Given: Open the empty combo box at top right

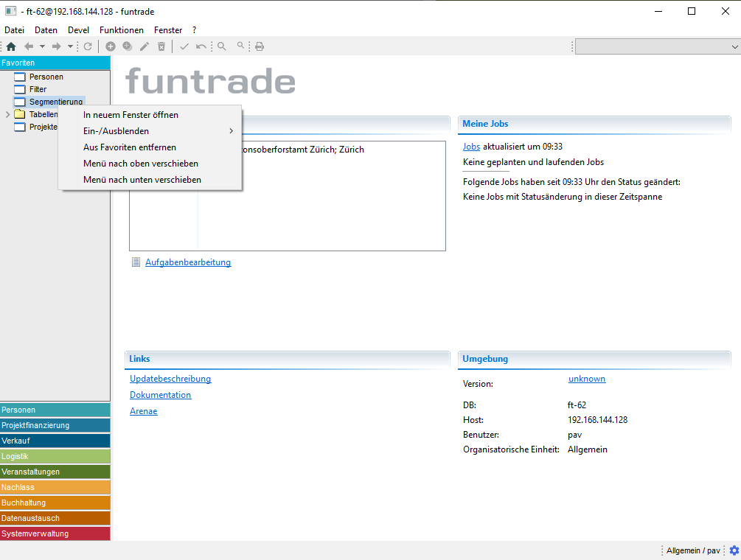Looking at the screenshot, I should (657, 46).
